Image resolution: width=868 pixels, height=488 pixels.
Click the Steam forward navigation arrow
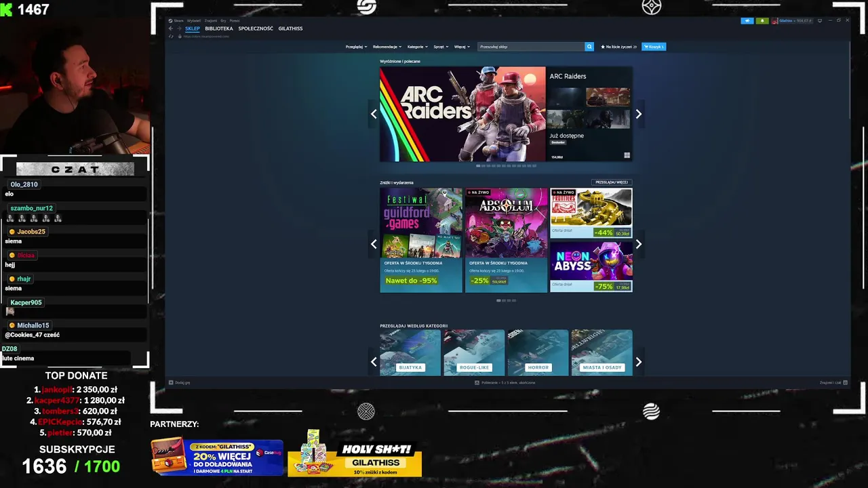pyautogui.click(x=179, y=28)
